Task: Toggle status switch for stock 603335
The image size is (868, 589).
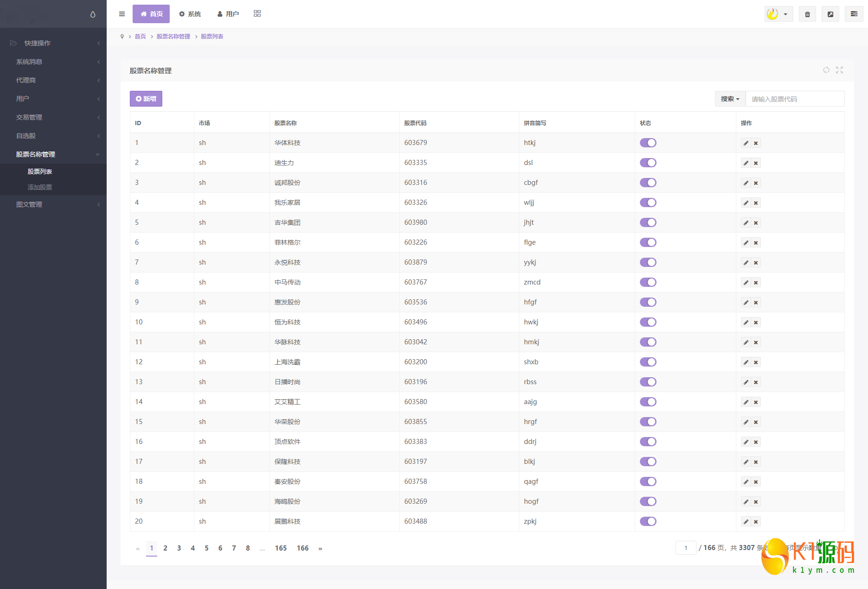Action: [648, 163]
